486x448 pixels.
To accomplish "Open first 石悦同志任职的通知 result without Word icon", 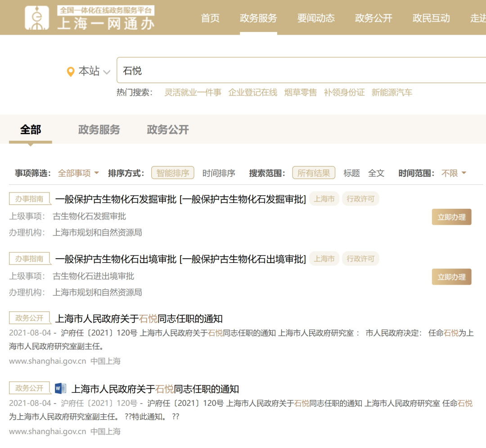I will (x=139, y=318).
